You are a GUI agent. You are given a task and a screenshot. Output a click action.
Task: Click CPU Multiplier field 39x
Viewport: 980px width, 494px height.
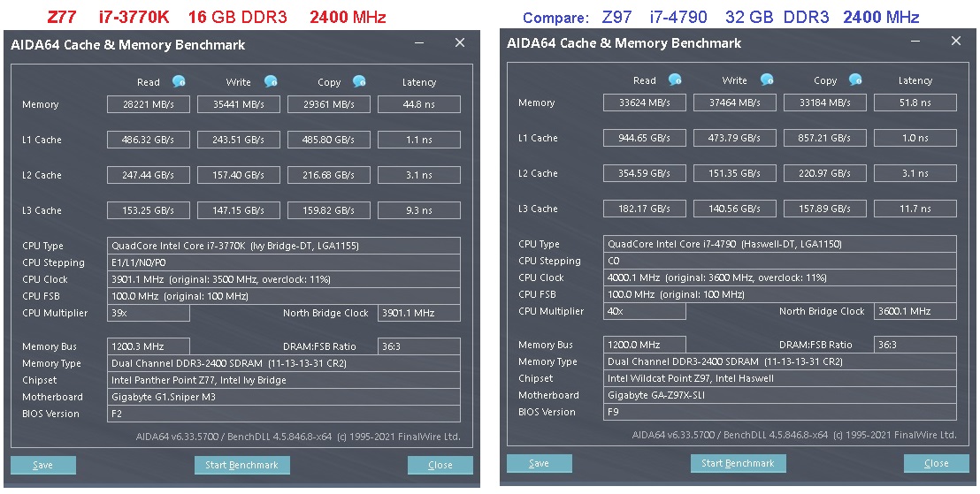[x=149, y=313]
